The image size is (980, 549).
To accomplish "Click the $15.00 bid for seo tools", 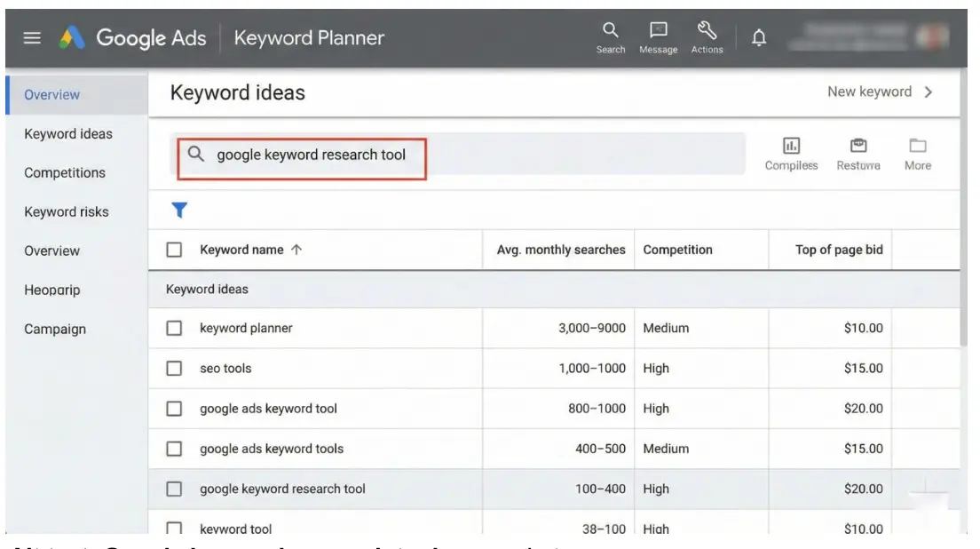I will point(863,369).
